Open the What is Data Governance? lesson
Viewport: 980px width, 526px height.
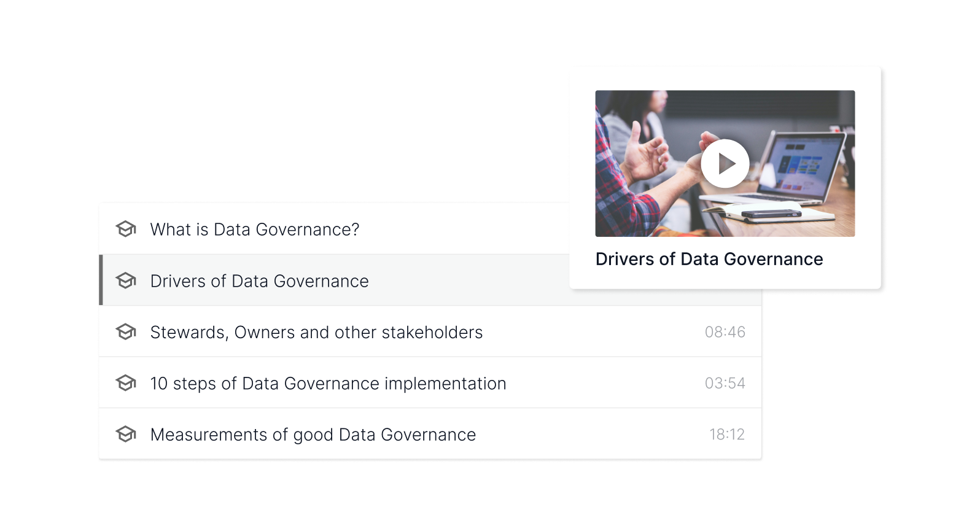[255, 230]
